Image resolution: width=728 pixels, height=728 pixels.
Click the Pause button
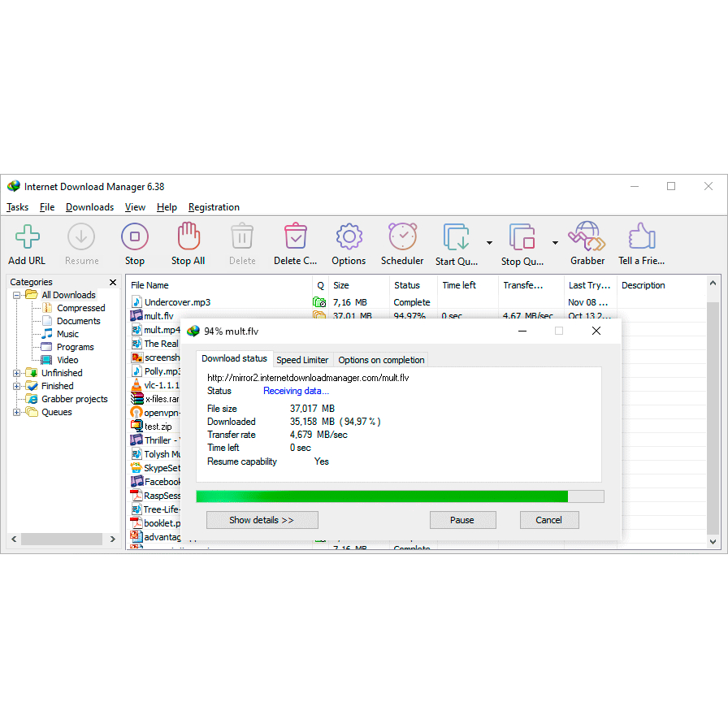[x=462, y=520]
